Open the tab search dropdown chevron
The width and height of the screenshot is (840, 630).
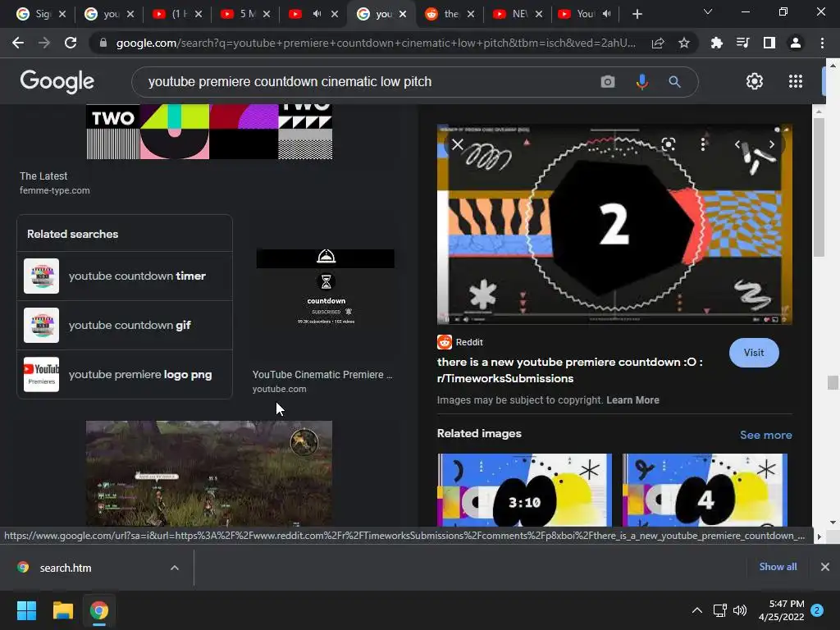[x=708, y=11]
